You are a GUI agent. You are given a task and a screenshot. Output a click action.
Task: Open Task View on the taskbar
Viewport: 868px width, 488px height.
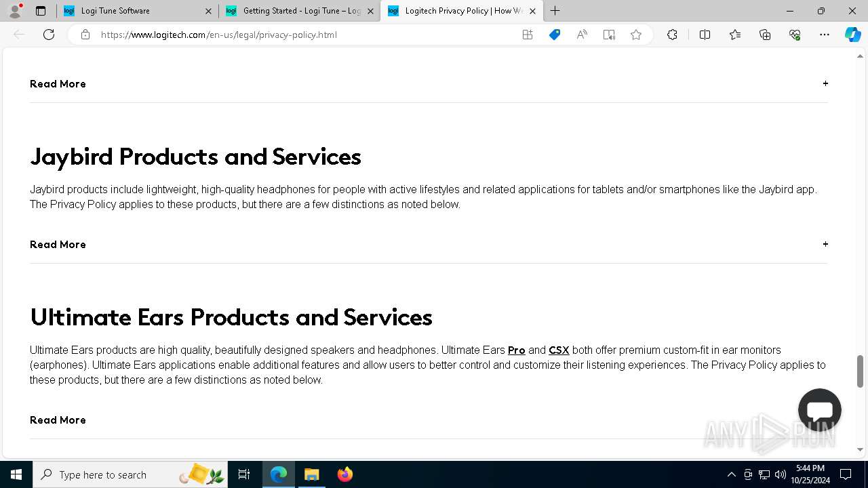[244, 474]
